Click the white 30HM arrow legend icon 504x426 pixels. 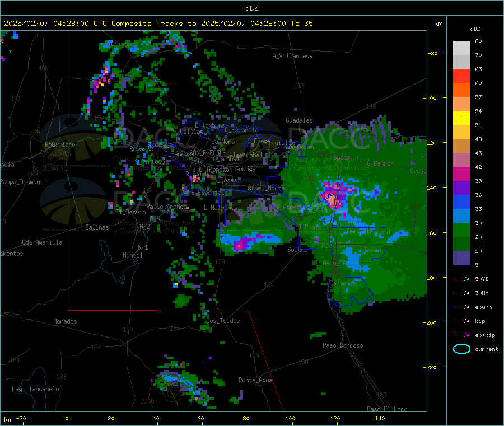coord(461,293)
